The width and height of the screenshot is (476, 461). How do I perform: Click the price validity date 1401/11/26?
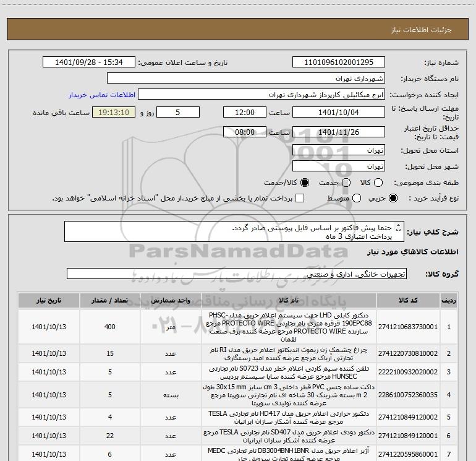[x=339, y=132]
